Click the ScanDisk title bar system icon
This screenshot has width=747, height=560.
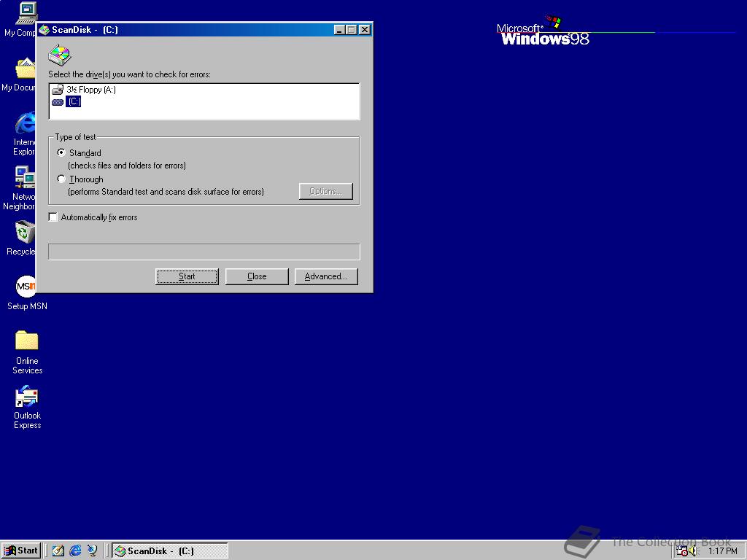(x=44, y=29)
